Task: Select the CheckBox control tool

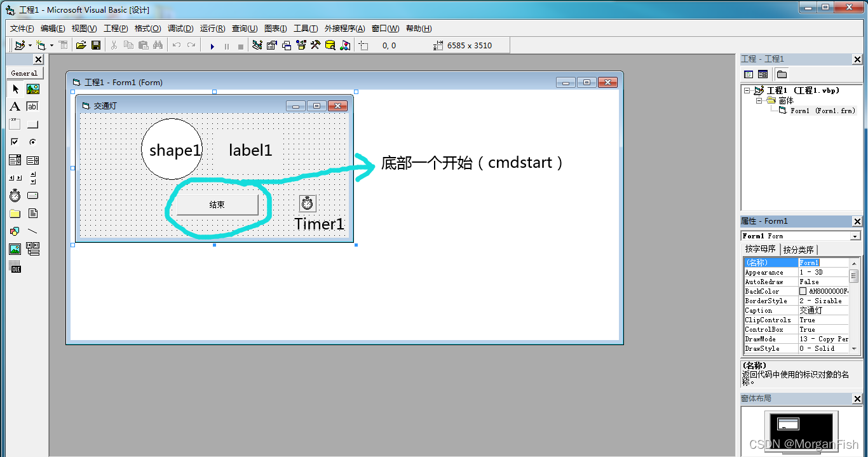Action: point(15,142)
